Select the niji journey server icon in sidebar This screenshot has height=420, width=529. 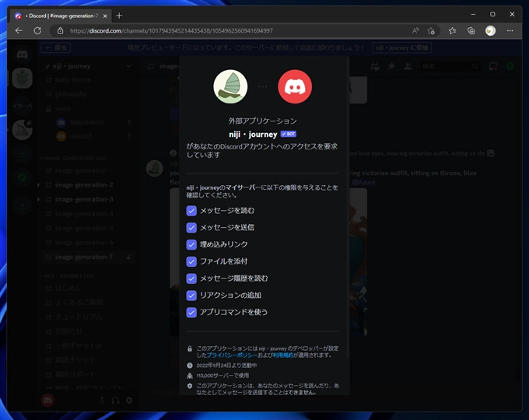tap(23, 78)
